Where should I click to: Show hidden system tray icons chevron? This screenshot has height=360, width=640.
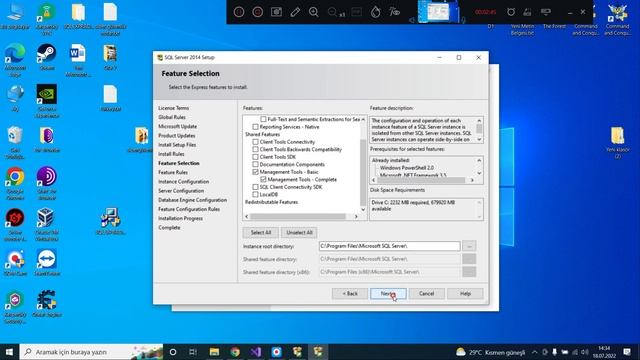pyautogui.click(x=534, y=352)
